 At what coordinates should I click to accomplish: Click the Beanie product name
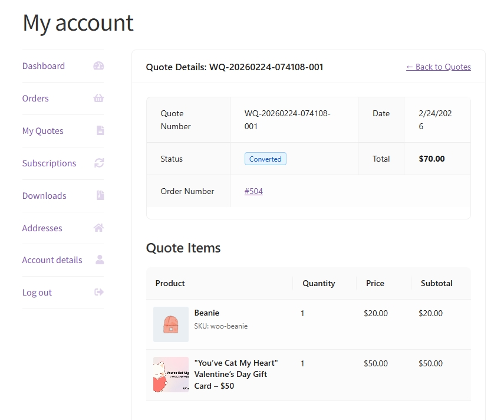pyautogui.click(x=206, y=313)
